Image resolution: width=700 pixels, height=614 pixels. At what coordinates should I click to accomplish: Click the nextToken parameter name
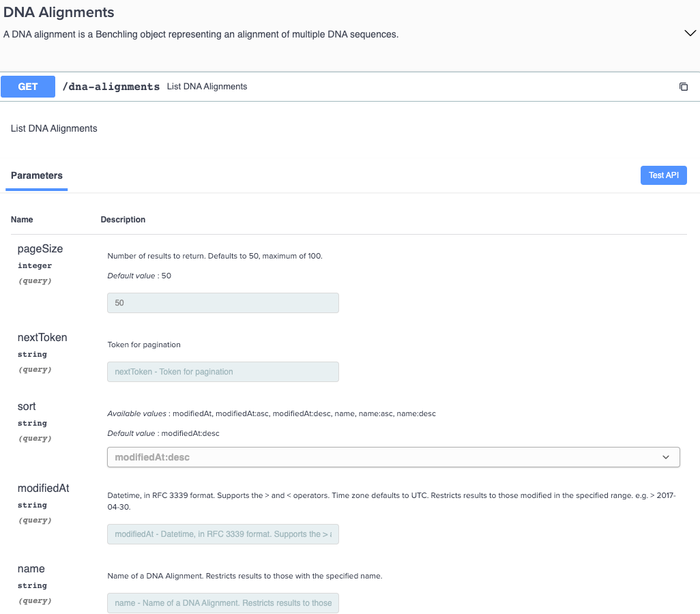click(42, 338)
